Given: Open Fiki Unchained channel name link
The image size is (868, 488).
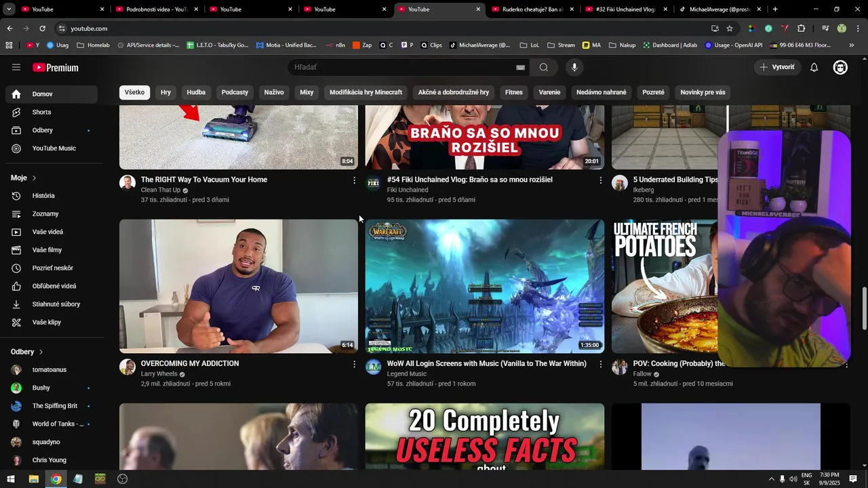Looking at the screenshot, I should point(408,190).
